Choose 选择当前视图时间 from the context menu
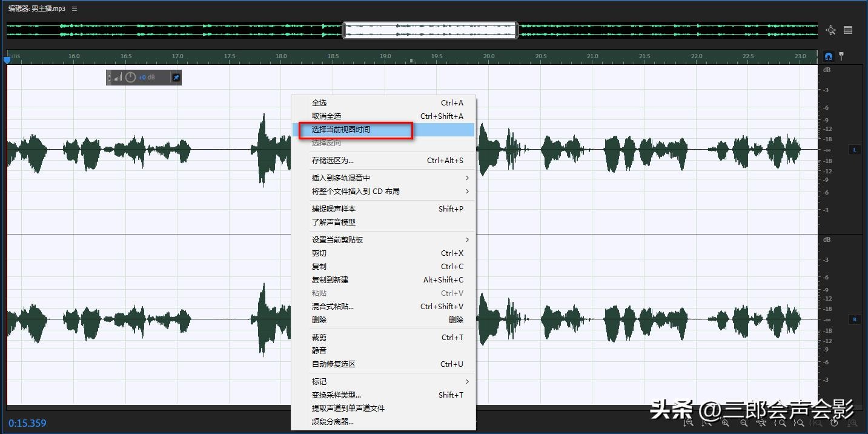 pyautogui.click(x=340, y=130)
